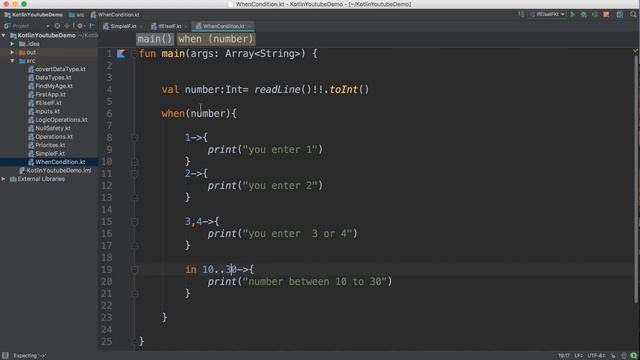Collapse the src folder

(12, 61)
